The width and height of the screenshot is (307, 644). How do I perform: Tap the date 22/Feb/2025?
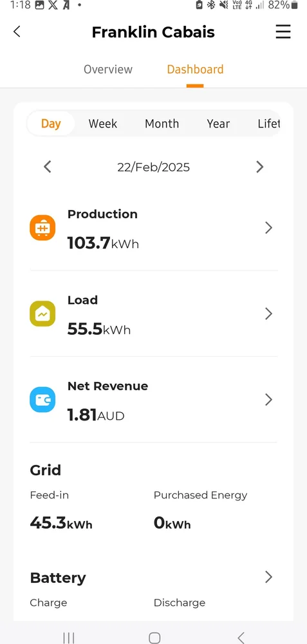[x=153, y=167]
